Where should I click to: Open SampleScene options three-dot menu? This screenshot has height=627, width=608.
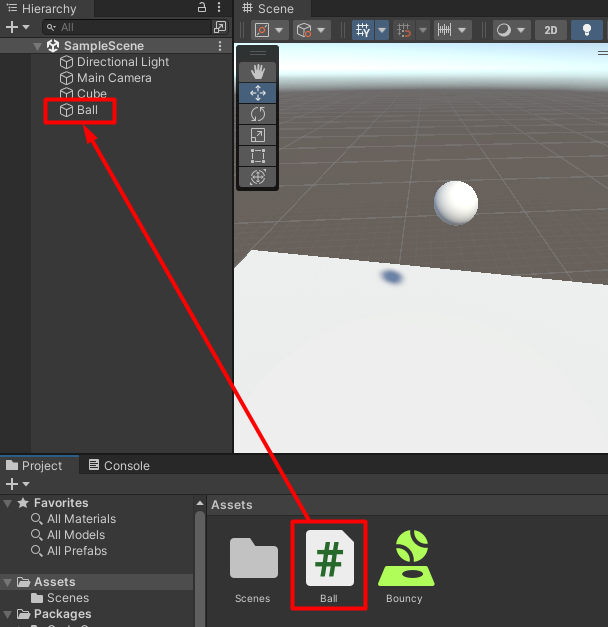point(220,46)
